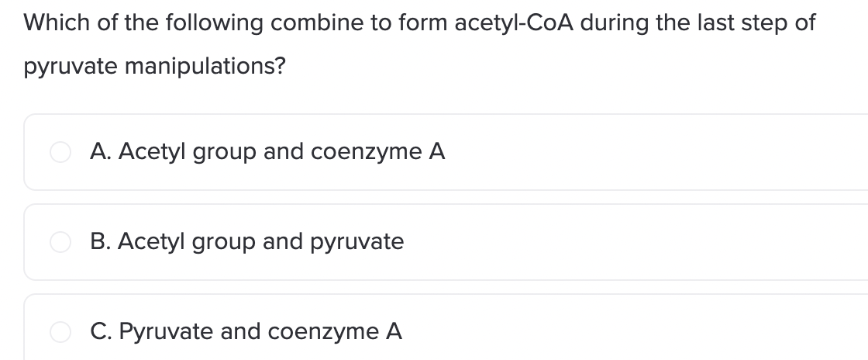Select the radio button for option A
Image resolution: width=868 pixels, height=360 pixels.
tap(60, 152)
